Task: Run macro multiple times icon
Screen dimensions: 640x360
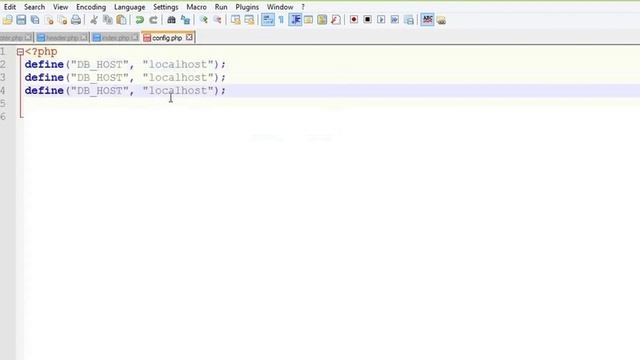Action: pos(395,20)
